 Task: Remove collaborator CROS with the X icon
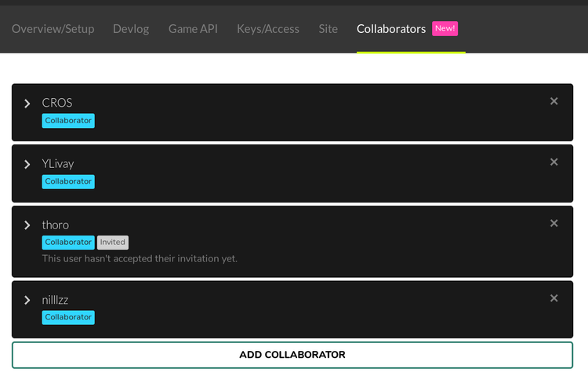click(x=554, y=101)
